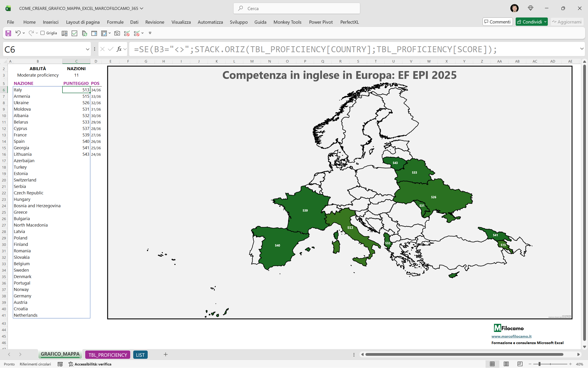Add a new sheet with plus icon
This screenshot has width=588, height=368.
coord(165,354)
